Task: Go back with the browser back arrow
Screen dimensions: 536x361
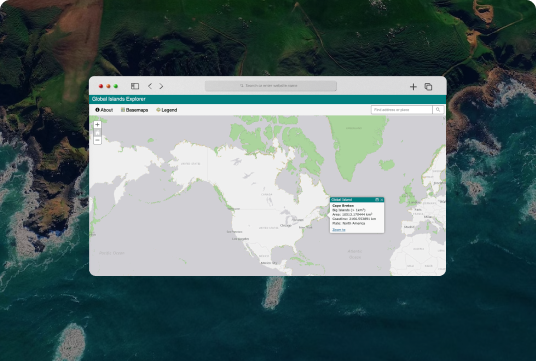Action: (150, 86)
